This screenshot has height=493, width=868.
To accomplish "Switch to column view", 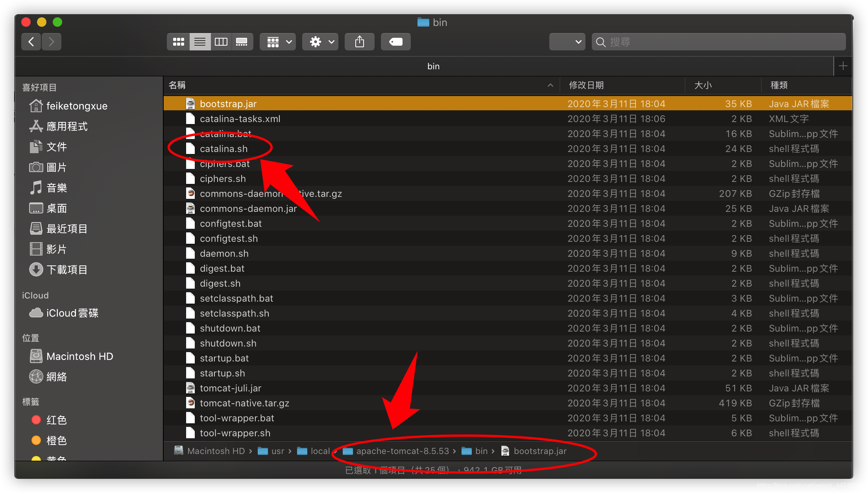I will point(221,42).
